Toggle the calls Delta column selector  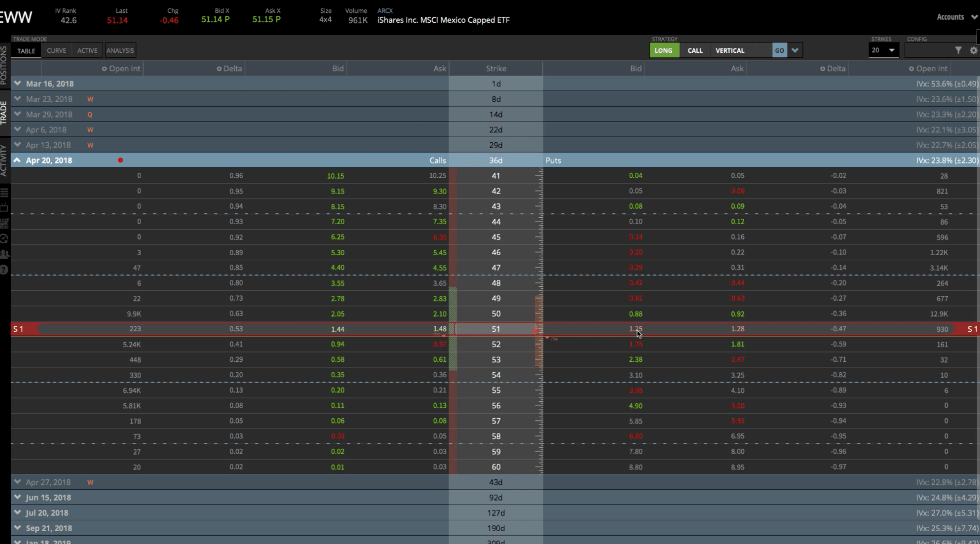point(219,69)
